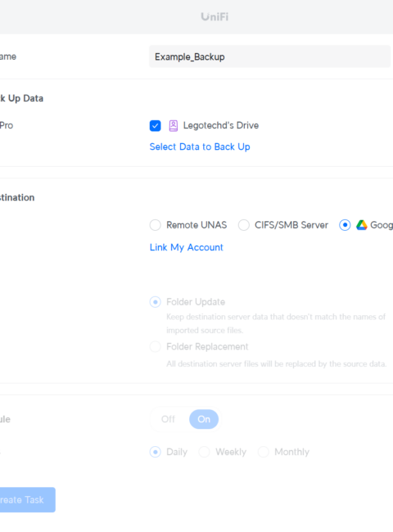This screenshot has width=393, height=532.
Task: Open Select Data to Back Up link
Action: click(x=200, y=147)
